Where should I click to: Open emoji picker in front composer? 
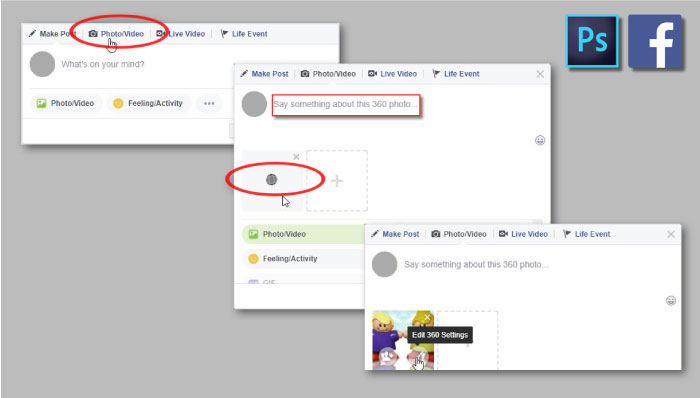pos(671,301)
